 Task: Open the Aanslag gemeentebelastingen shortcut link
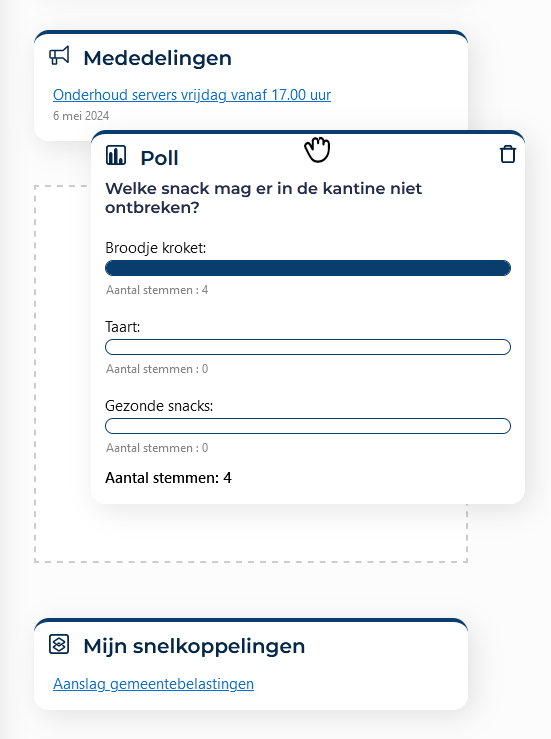click(x=153, y=684)
